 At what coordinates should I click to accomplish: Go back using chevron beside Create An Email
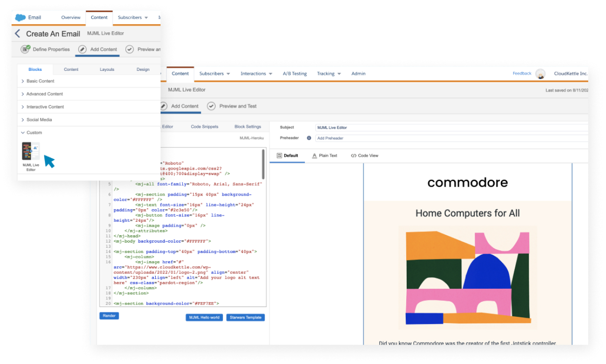[x=18, y=34]
